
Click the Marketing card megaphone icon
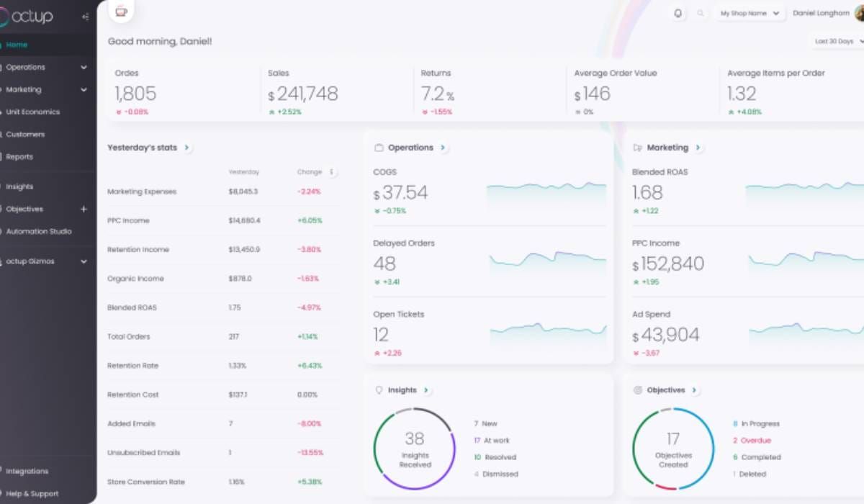click(x=637, y=148)
